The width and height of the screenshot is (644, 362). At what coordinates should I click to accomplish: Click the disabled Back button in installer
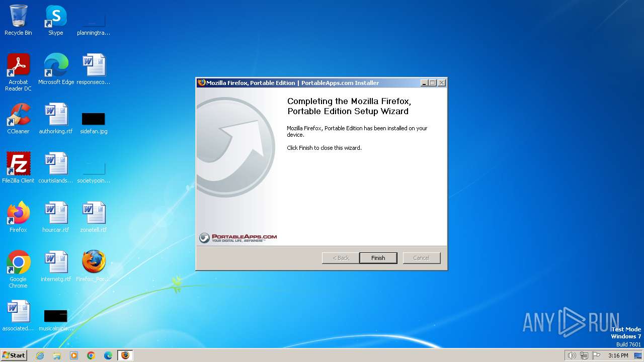(x=341, y=258)
